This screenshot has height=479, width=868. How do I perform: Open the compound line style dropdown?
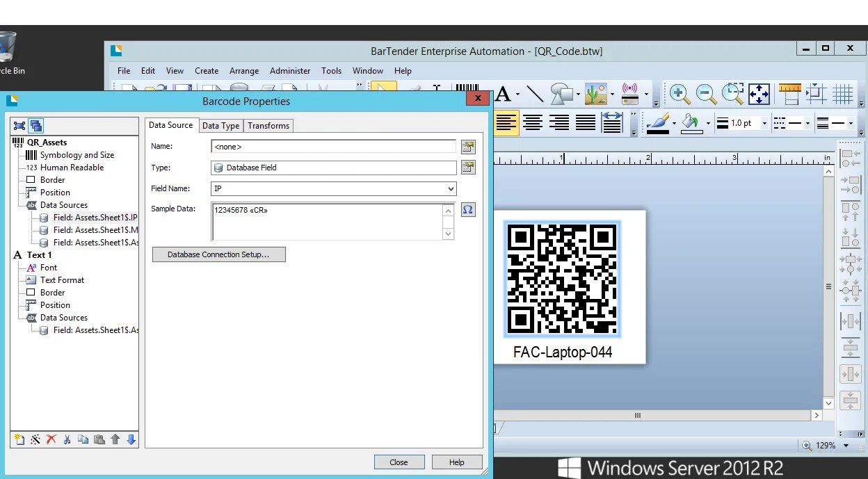(x=851, y=124)
